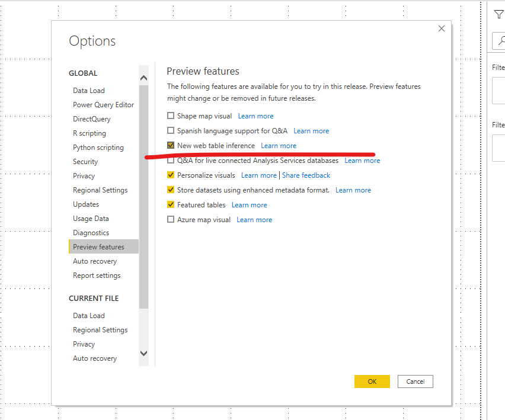
Task: Select Power Query Editor category
Action: point(103,105)
